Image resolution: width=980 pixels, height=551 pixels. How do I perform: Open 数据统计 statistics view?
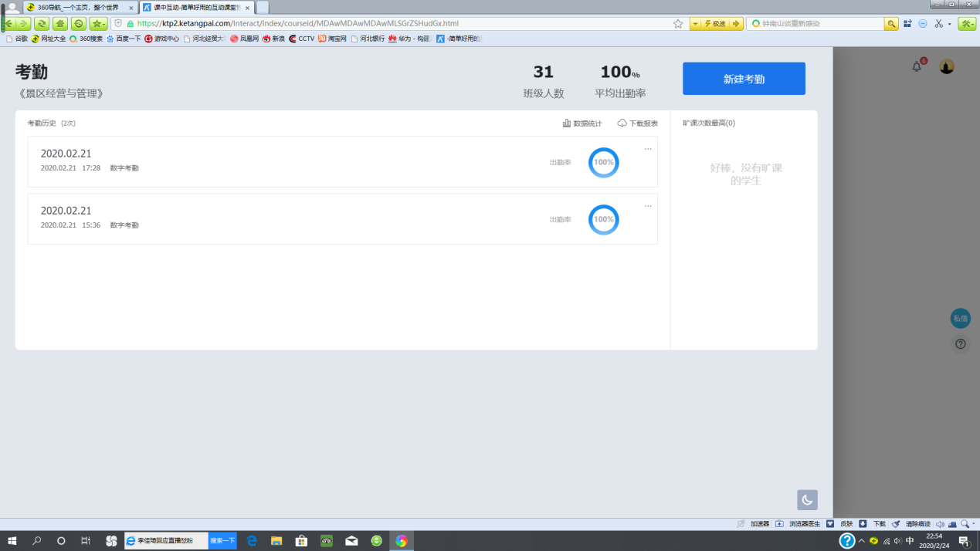[582, 123]
